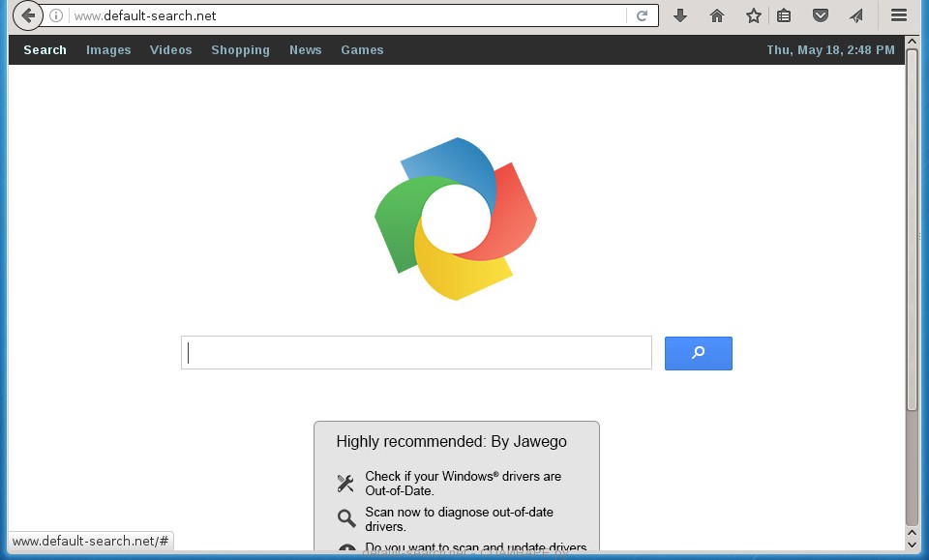Select the Shopping search tab
The width and height of the screenshot is (929, 560).
(x=240, y=49)
